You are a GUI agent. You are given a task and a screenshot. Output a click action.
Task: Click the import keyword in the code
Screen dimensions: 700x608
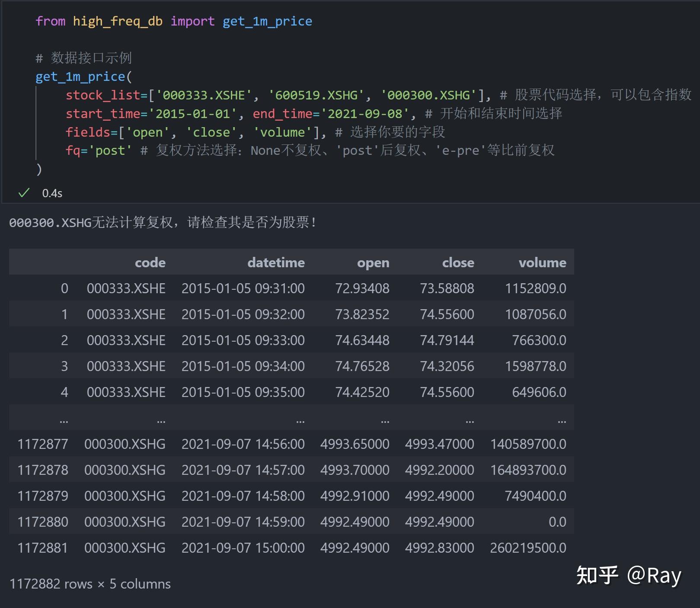(x=193, y=21)
